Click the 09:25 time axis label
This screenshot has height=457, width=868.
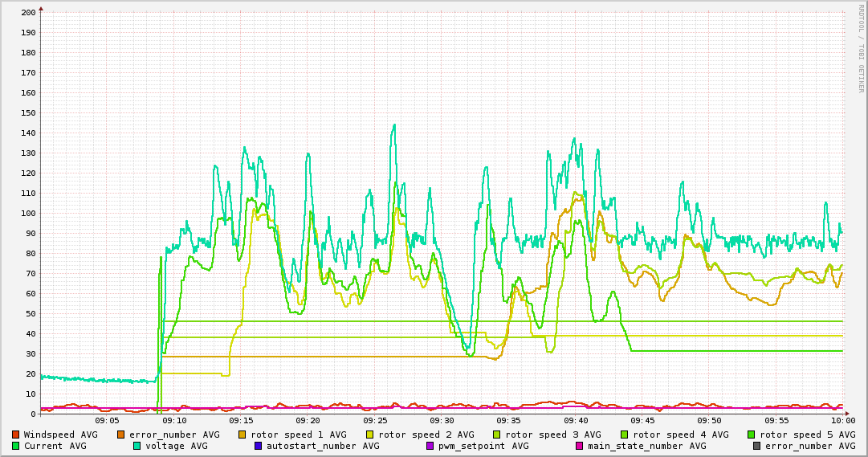[x=375, y=421]
